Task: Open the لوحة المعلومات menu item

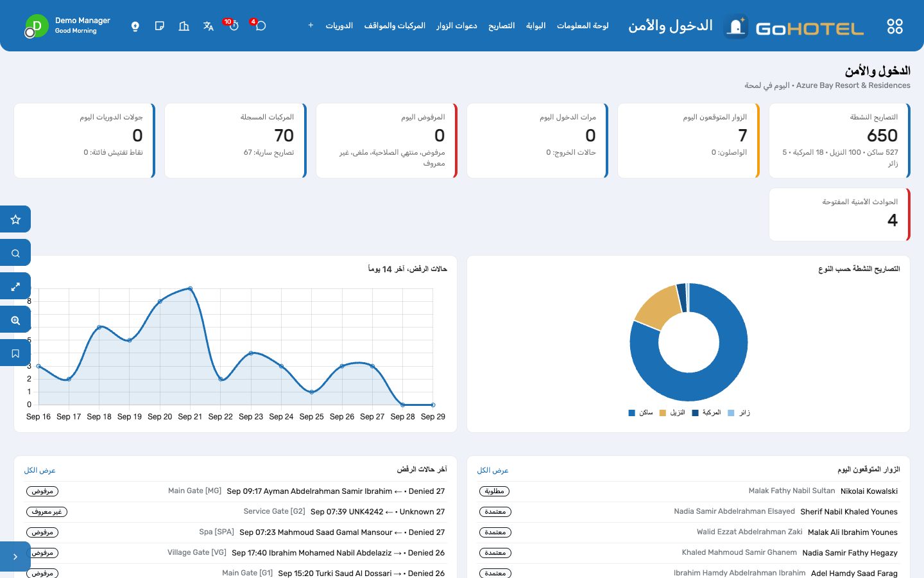Action: pos(583,26)
